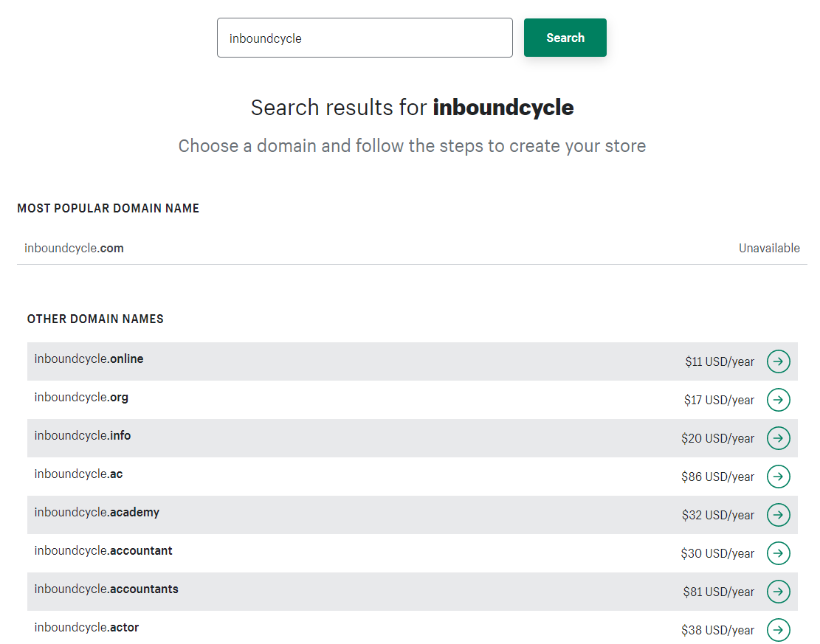Click the Most Popular Domain Name heading
Screen dimensions: 820x644
(108, 208)
